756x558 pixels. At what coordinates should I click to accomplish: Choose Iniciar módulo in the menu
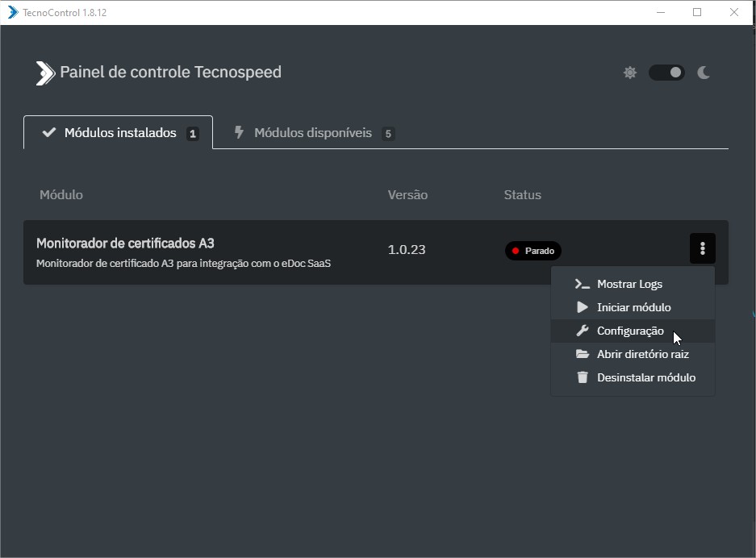(633, 307)
